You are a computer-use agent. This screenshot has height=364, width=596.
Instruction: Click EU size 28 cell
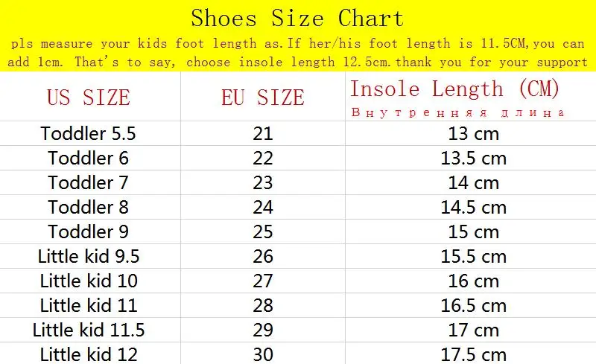[x=263, y=306]
